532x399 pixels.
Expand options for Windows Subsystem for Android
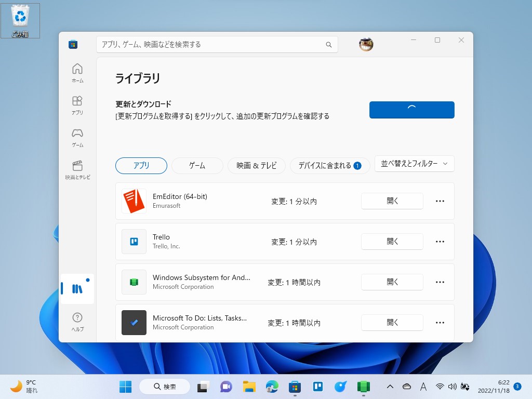tap(440, 282)
